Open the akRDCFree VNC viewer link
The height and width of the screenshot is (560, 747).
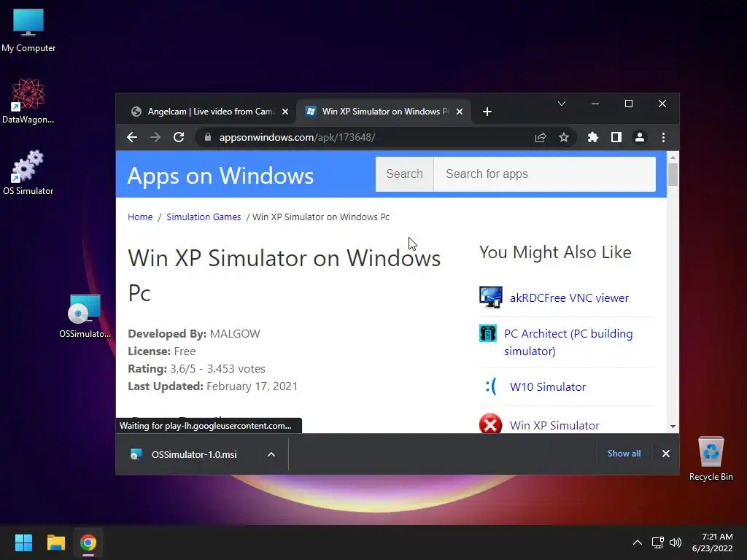pos(569,297)
